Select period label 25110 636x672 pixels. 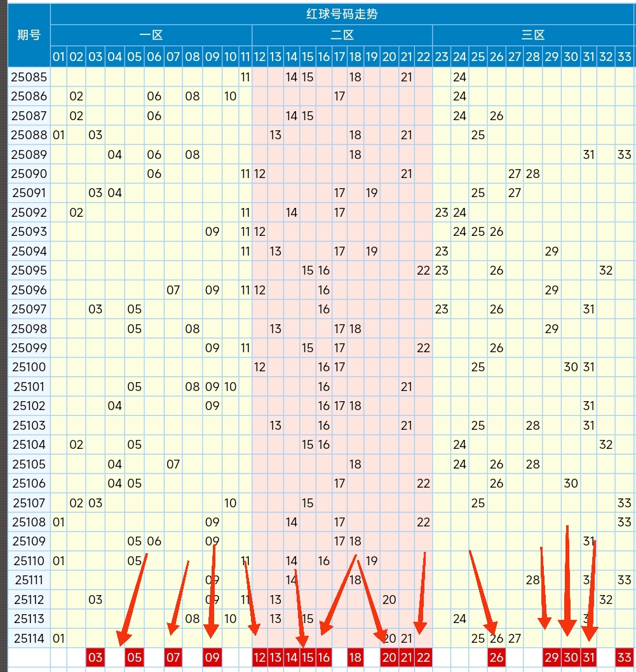click(x=29, y=561)
